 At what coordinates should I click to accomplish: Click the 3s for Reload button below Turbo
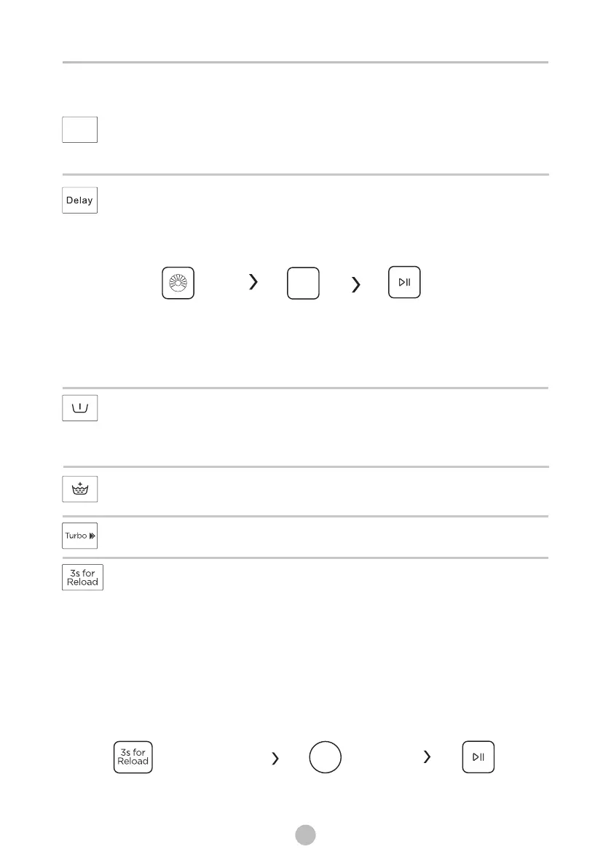tap(82, 577)
